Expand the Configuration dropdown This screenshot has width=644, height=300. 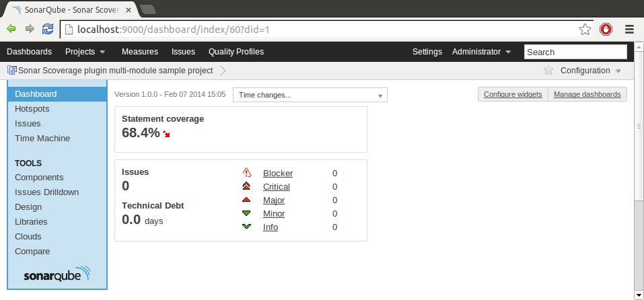[590, 71]
